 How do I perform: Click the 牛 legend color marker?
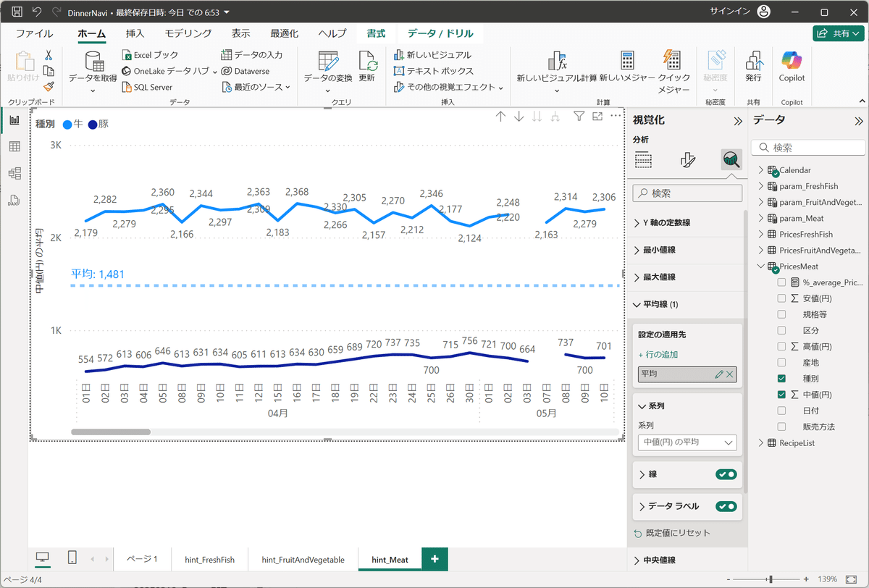point(67,125)
